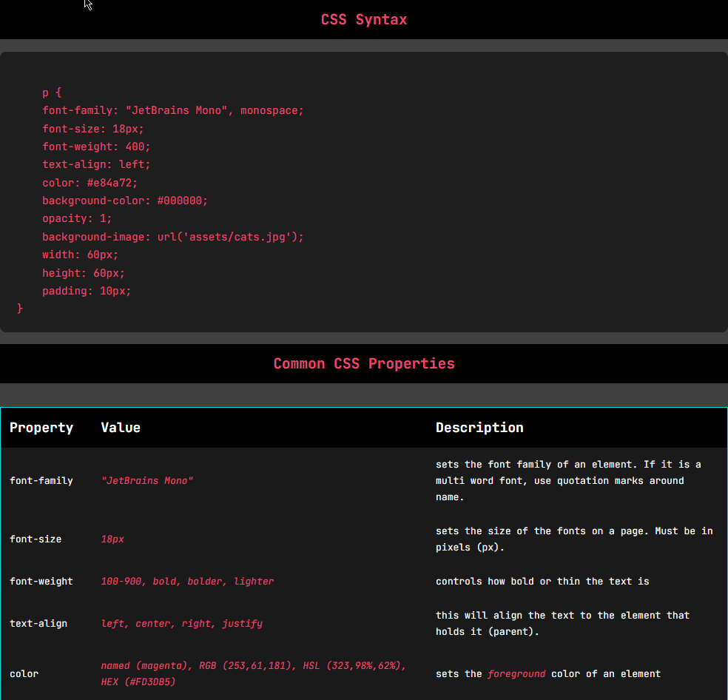Click the italic "JetBrains Mono" value cell
Image resolution: width=728 pixels, height=700 pixels.
coord(147,481)
